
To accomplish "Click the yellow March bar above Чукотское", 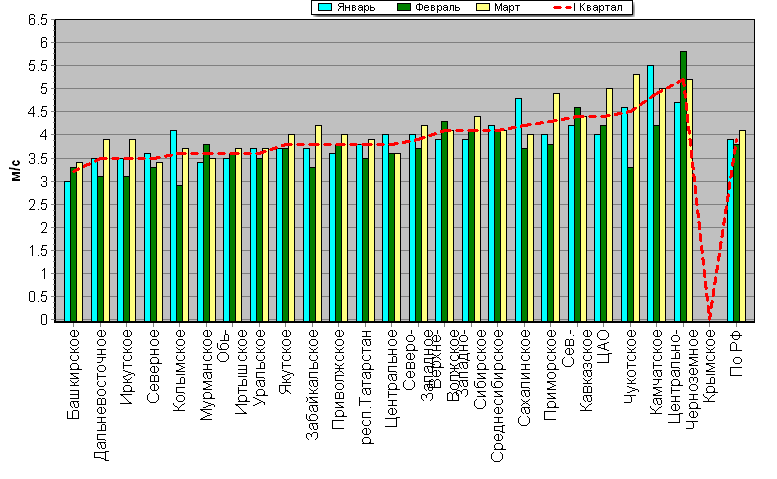I will tap(636, 198).
